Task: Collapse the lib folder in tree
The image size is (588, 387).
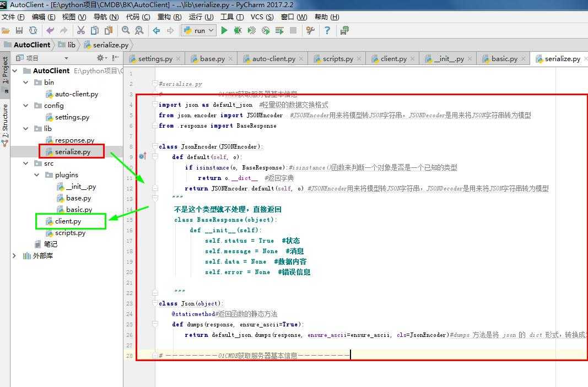Action: (x=26, y=129)
